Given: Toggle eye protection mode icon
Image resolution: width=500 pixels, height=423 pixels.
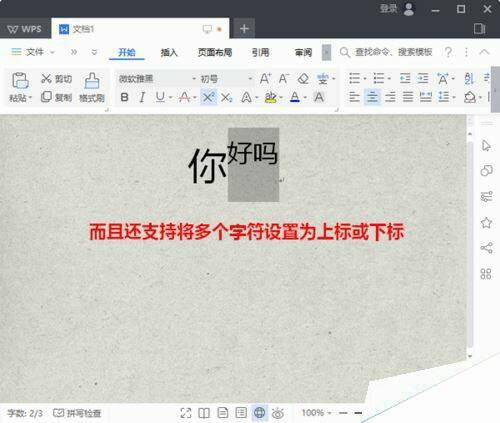Looking at the screenshot, I should coord(278,413).
